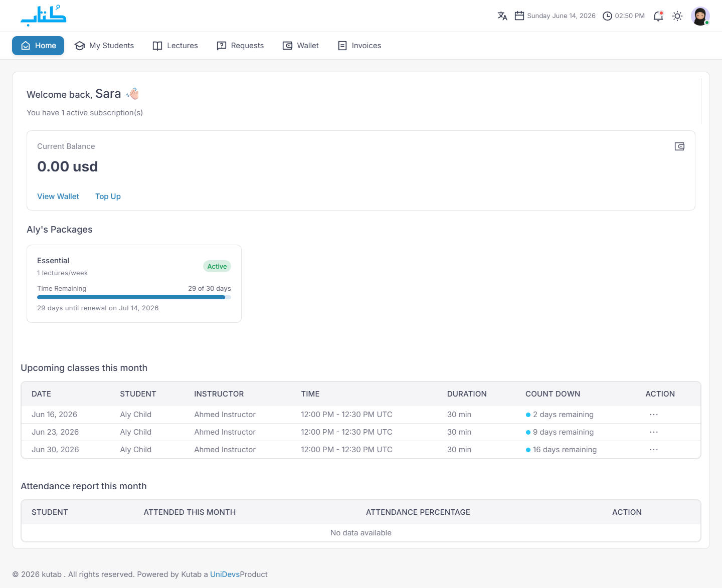The image size is (722, 588).
Task: Open the language translation switcher
Action: click(x=502, y=16)
